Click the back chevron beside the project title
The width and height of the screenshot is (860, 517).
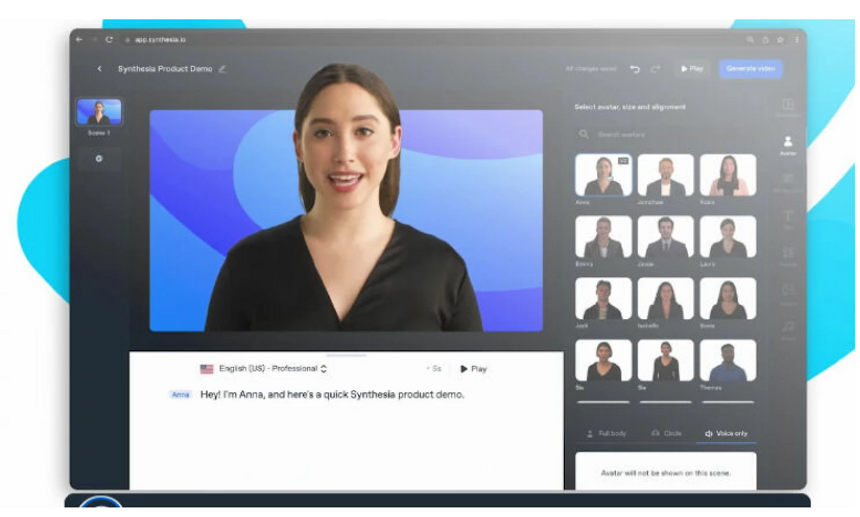click(99, 69)
